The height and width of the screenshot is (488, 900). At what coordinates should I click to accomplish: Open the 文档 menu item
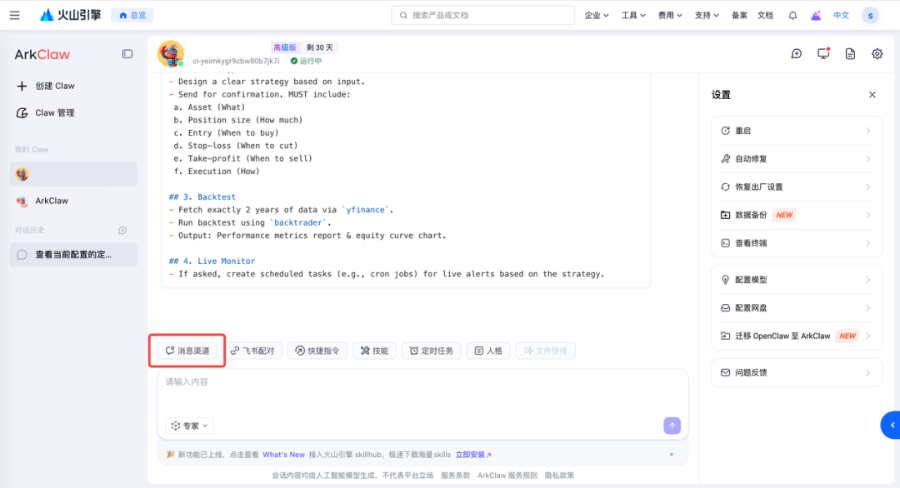(765, 16)
